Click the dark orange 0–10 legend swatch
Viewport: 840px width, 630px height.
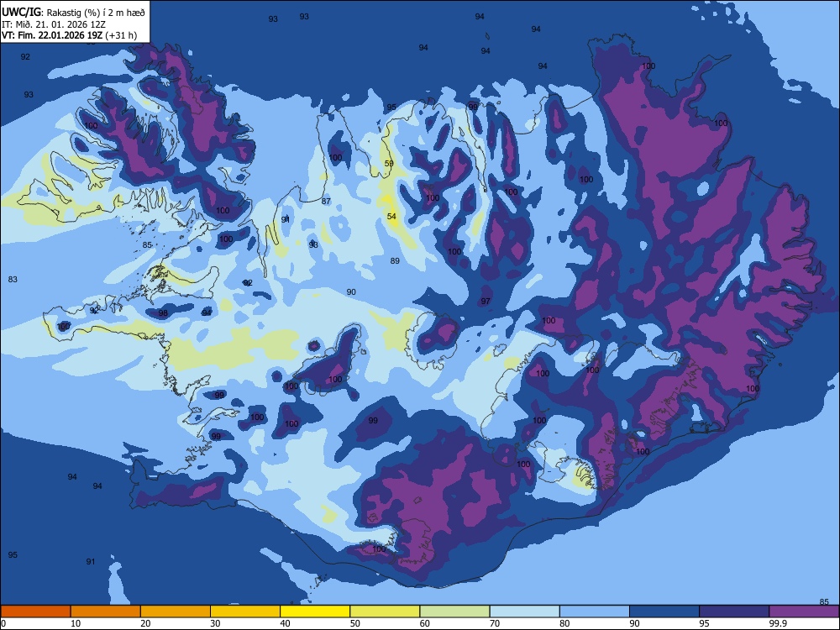point(35,612)
